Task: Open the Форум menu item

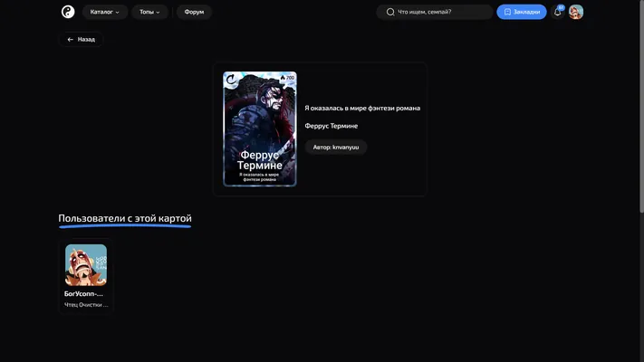Action: pos(194,12)
